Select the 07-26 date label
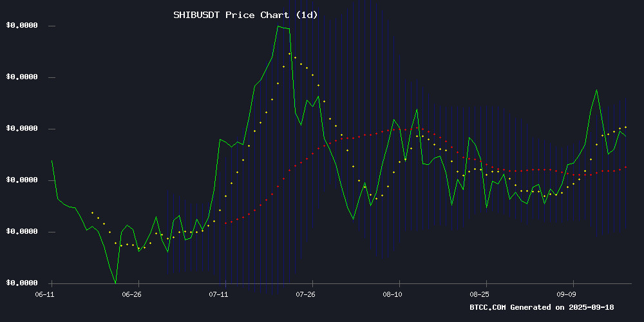This screenshot has width=644, height=322. click(x=305, y=294)
